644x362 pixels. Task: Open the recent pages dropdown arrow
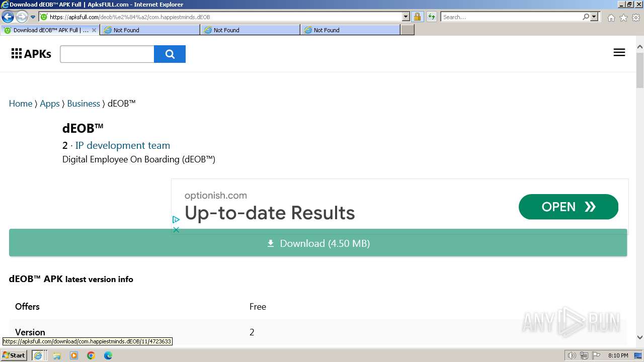pyautogui.click(x=33, y=17)
